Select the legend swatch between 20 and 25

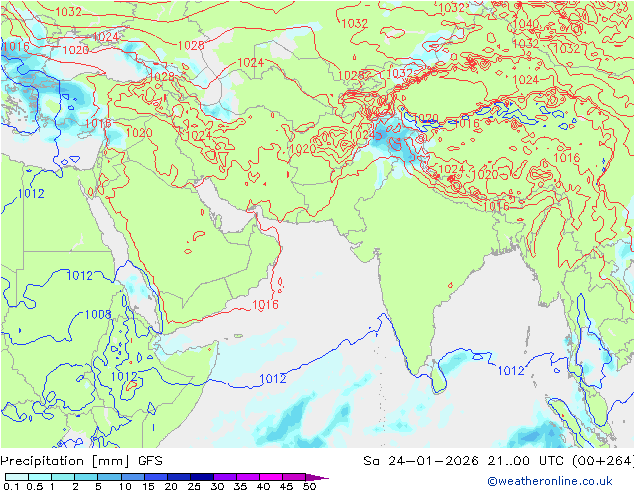click(x=179, y=477)
